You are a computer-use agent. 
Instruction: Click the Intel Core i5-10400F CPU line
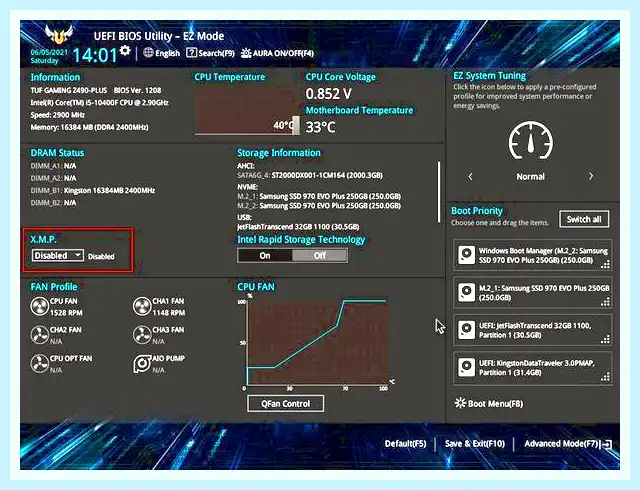(100, 102)
